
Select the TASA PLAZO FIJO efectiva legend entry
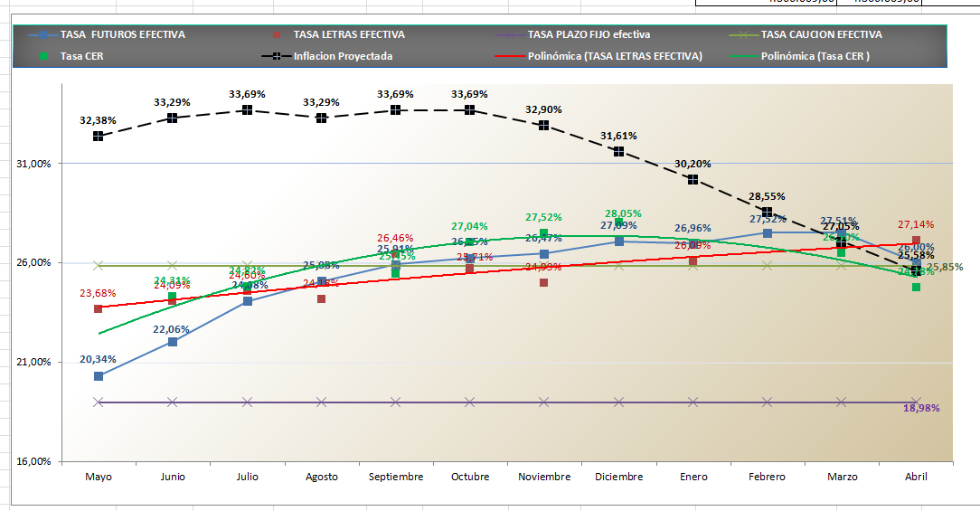tap(572, 34)
